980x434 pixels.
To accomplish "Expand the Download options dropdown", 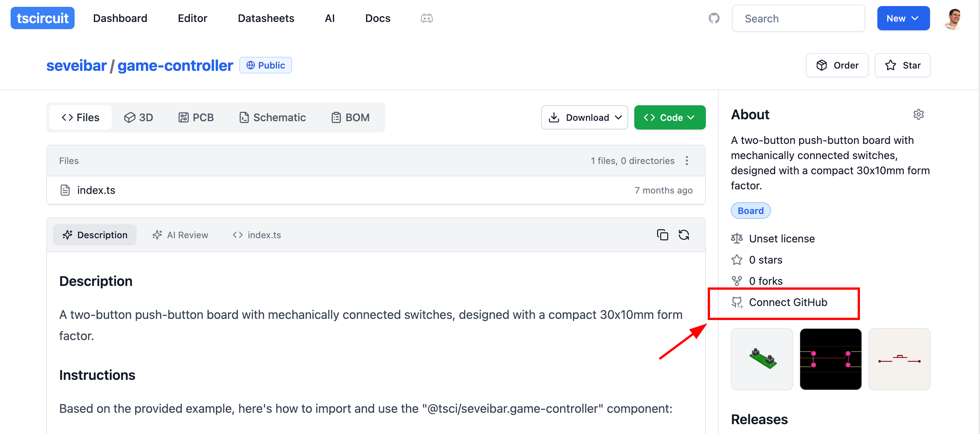I will [585, 117].
